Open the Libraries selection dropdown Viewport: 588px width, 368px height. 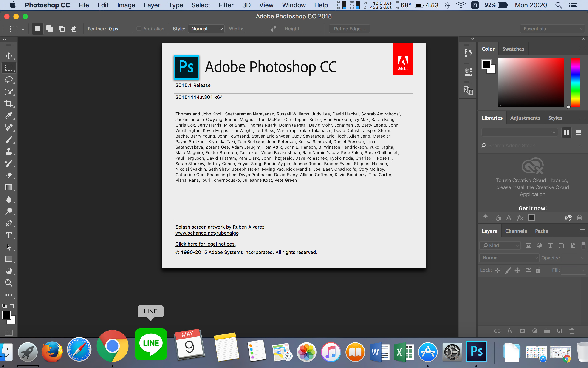[x=520, y=132]
